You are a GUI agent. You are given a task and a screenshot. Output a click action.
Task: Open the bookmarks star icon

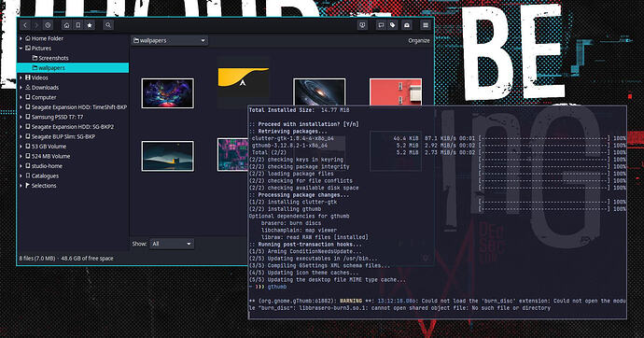(90, 25)
